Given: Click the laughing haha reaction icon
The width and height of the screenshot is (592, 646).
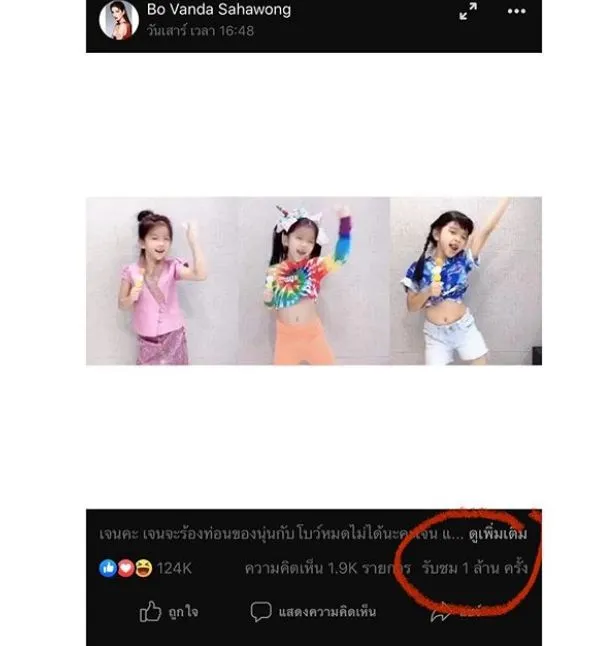Looking at the screenshot, I should [143, 568].
